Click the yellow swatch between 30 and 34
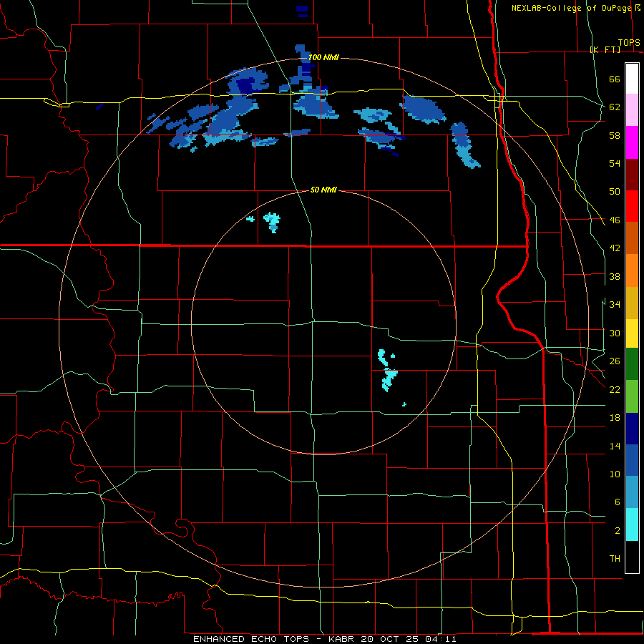The width and height of the screenshot is (644, 644). tap(632, 333)
